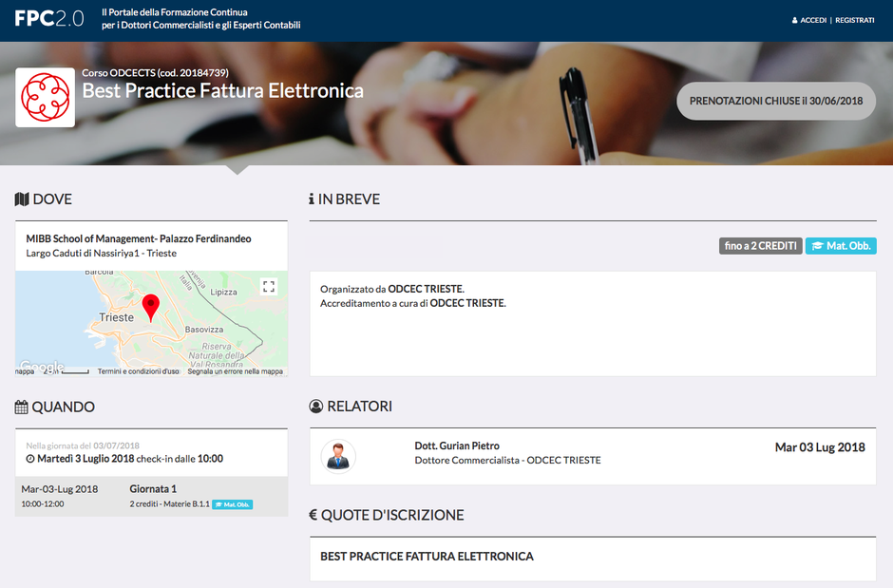893x588 pixels.
Task: Click the BEST PRACTICE FATTURA ELETTRONICA fee heading
Action: pyautogui.click(x=427, y=556)
